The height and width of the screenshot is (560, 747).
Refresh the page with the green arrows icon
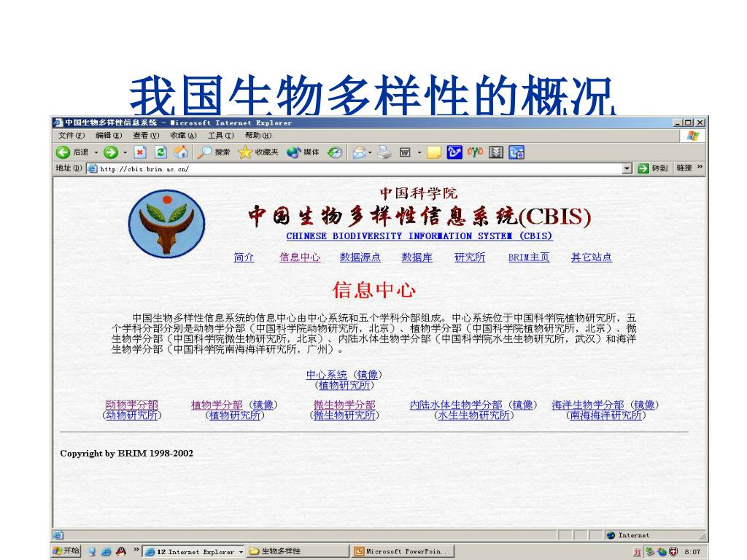click(161, 152)
